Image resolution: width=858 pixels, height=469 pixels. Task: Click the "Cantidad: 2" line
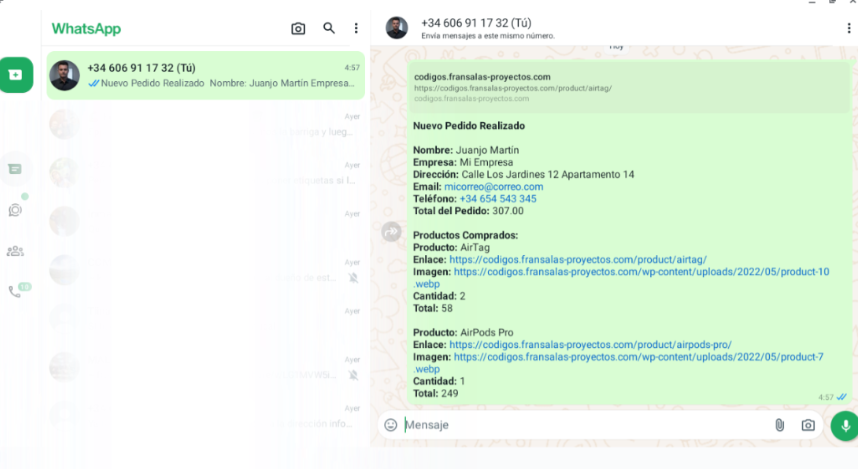pyautogui.click(x=439, y=296)
